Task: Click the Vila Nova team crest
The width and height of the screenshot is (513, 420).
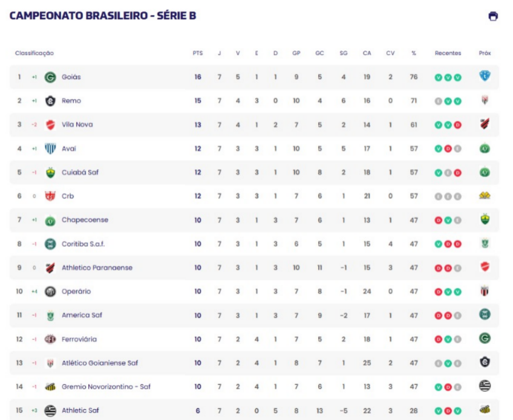Action: [50, 124]
